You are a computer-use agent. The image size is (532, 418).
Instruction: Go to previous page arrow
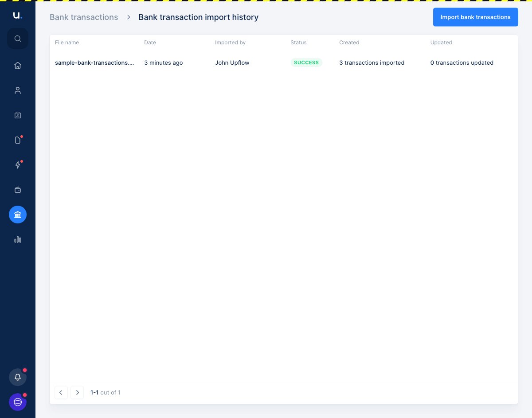[61, 392]
